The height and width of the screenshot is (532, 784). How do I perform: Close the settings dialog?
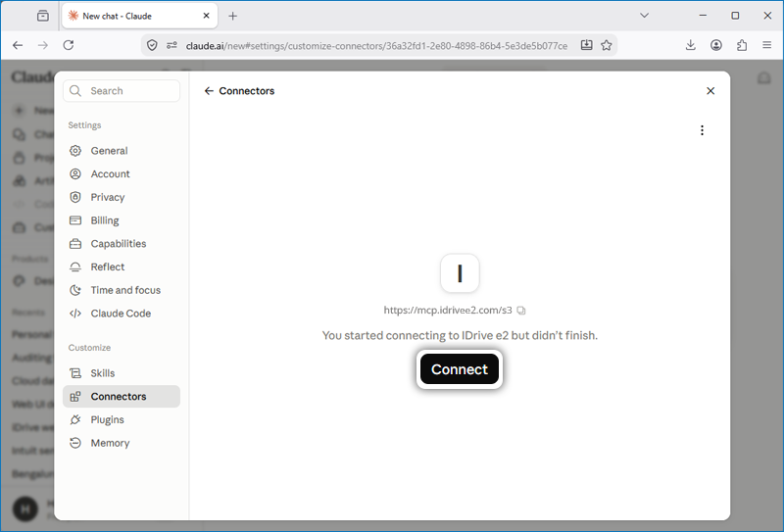click(x=710, y=91)
